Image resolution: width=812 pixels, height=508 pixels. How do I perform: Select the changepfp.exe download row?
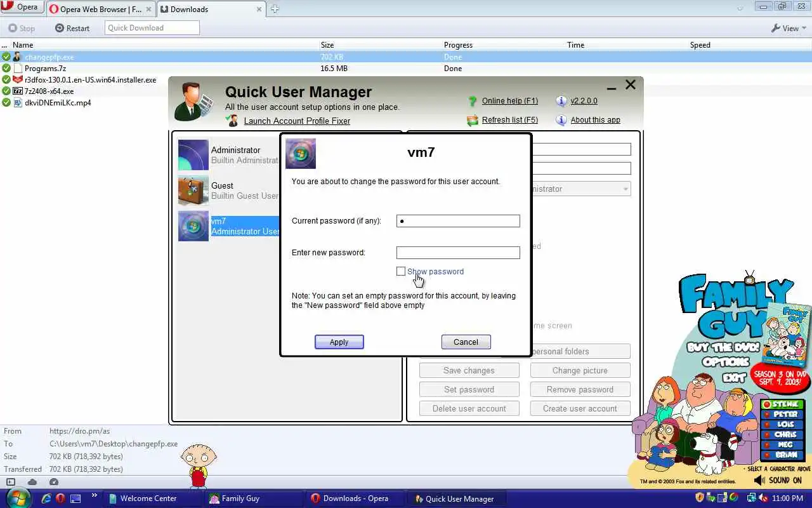406,57
